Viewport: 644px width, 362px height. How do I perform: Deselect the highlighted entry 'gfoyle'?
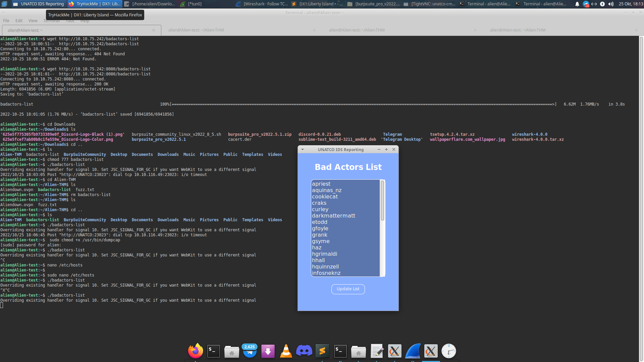tap(320, 228)
